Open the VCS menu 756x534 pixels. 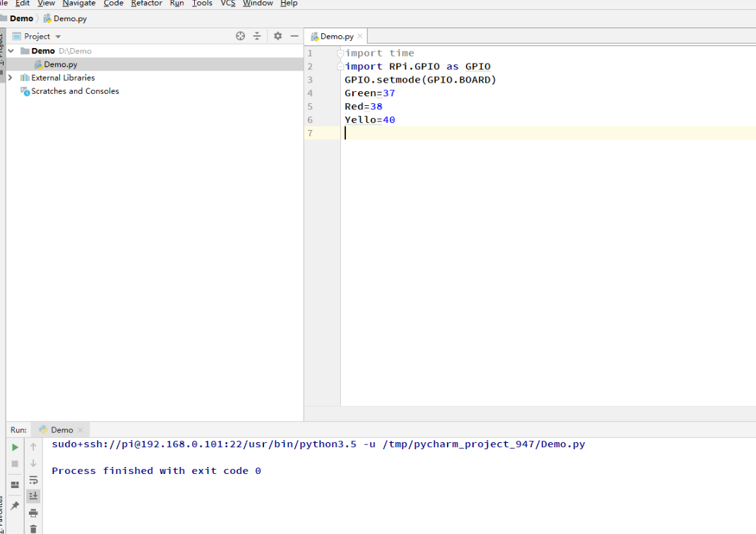click(x=228, y=4)
